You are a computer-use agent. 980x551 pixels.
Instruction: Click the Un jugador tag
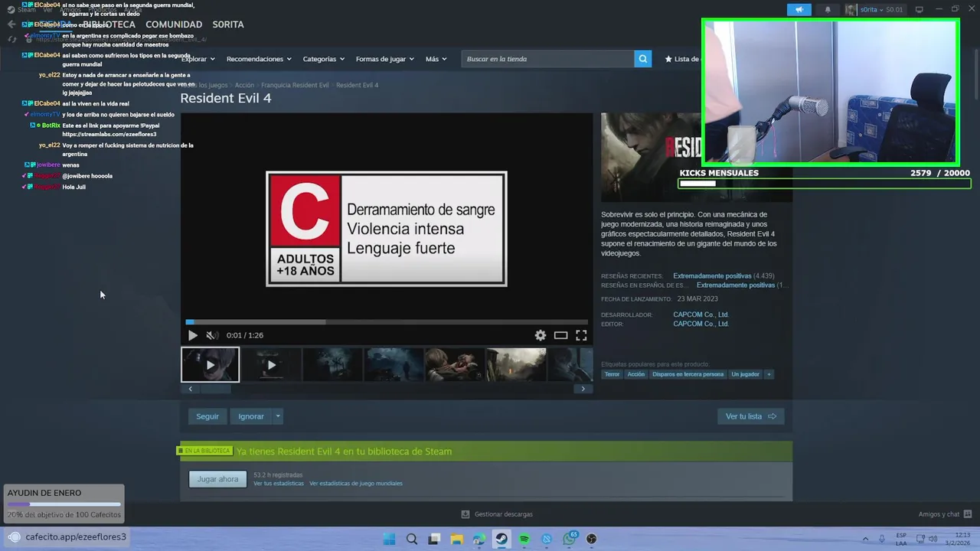(745, 374)
